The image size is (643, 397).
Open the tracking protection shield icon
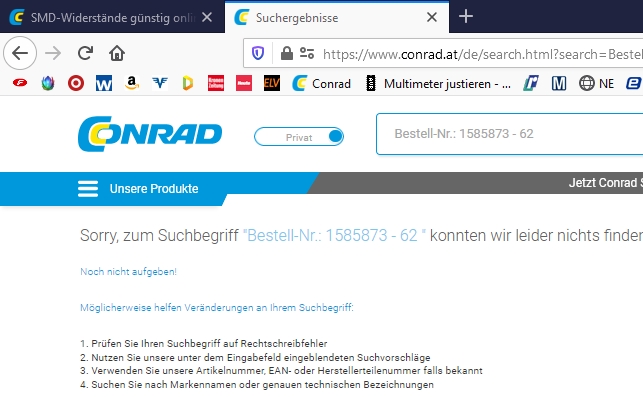pos(258,53)
